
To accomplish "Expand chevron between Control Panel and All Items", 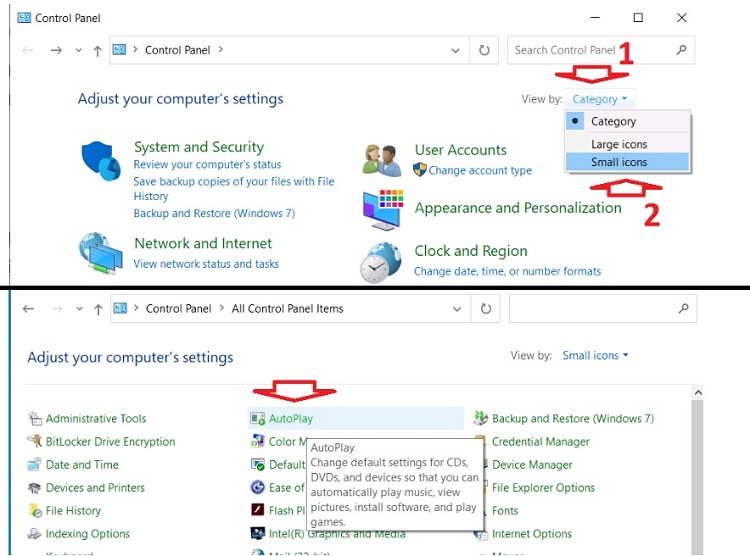I will point(221,308).
